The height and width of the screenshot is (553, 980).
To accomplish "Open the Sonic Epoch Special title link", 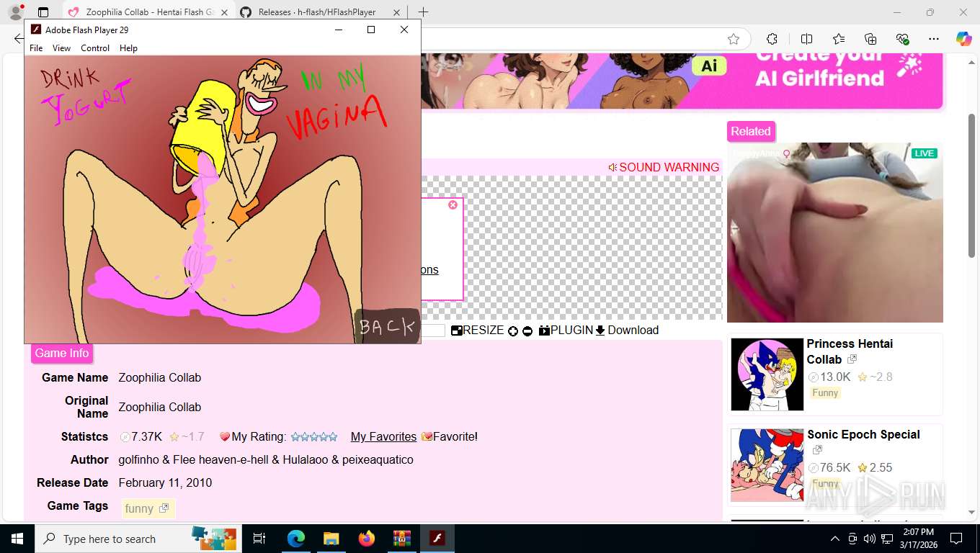I will (863, 434).
